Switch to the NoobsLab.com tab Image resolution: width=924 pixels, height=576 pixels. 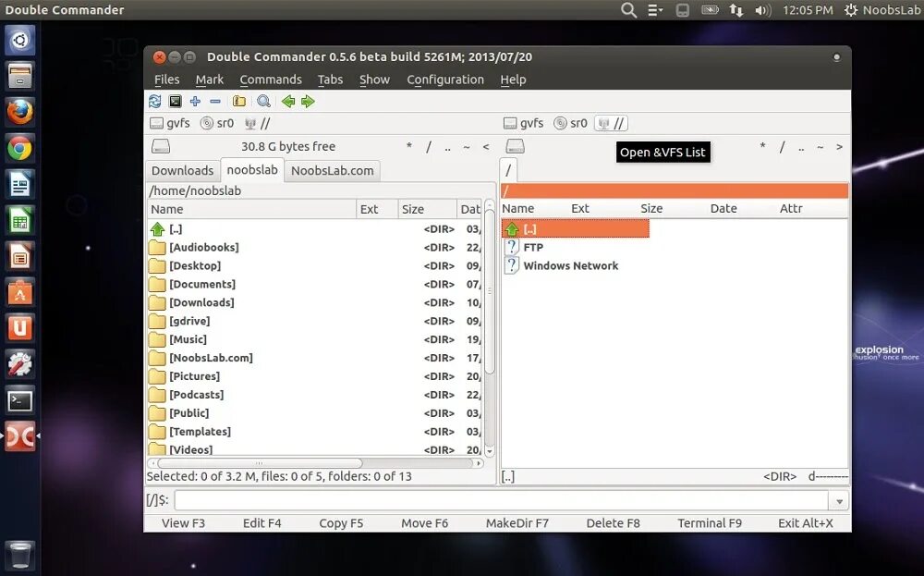tap(333, 170)
